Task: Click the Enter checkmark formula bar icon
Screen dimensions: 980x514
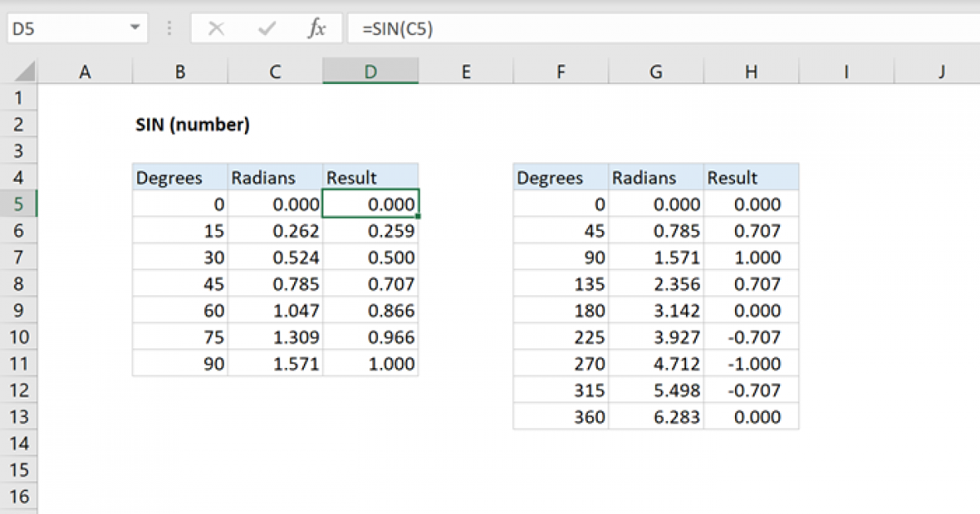Action: 266,29
